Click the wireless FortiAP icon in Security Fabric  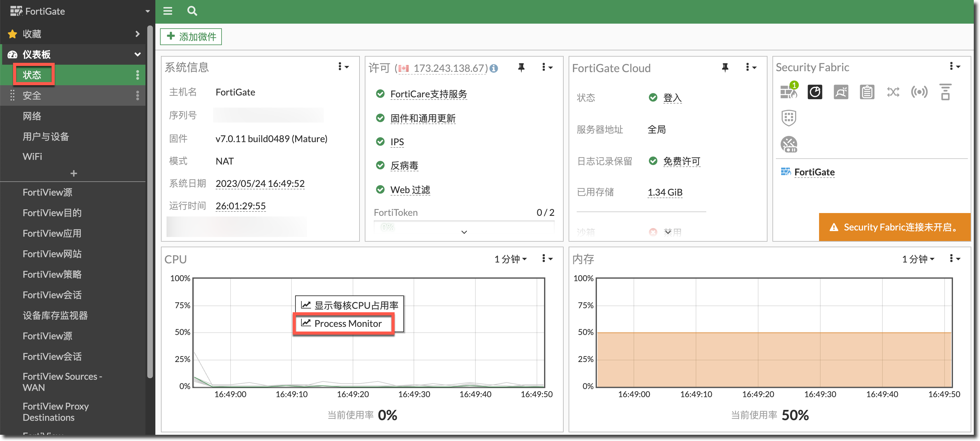(x=919, y=92)
